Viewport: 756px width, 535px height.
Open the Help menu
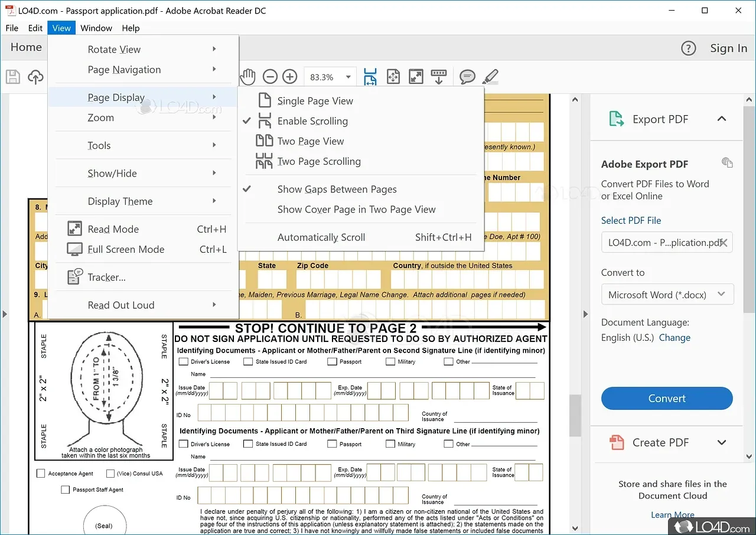tap(131, 28)
